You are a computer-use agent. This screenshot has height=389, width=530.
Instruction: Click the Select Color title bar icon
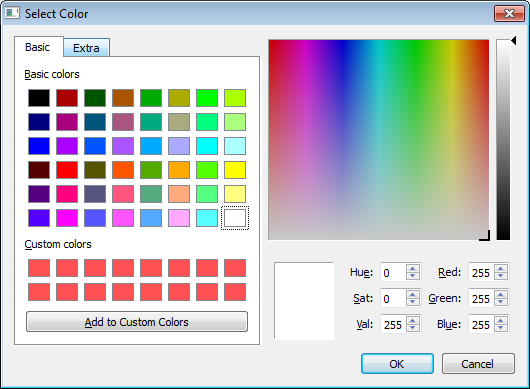(12, 14)
